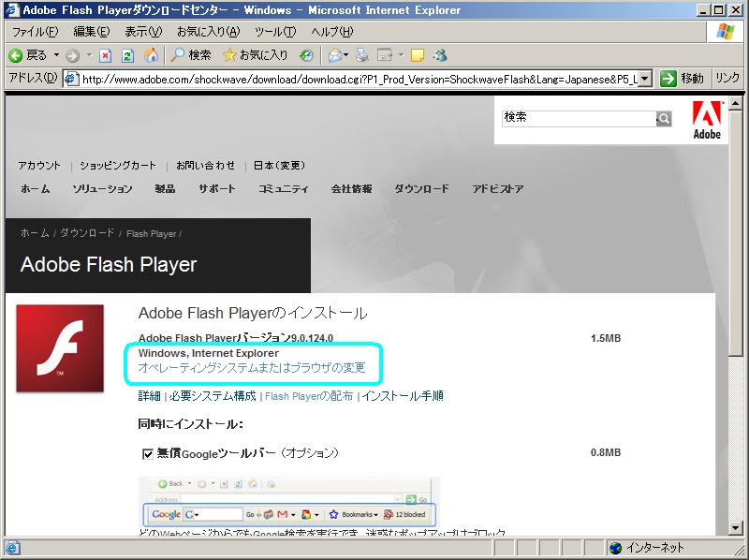Click お問い合わせ link
749x560 pixels.
click(205, 166)
